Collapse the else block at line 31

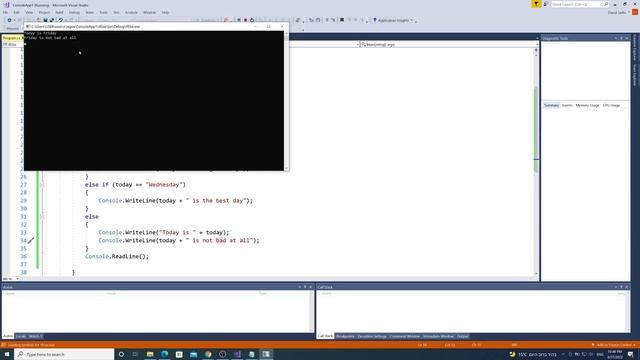pos(42,217)
